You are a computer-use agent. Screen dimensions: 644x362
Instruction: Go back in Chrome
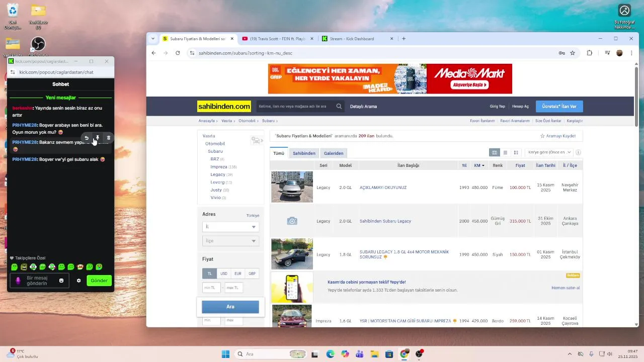(154, 53)
